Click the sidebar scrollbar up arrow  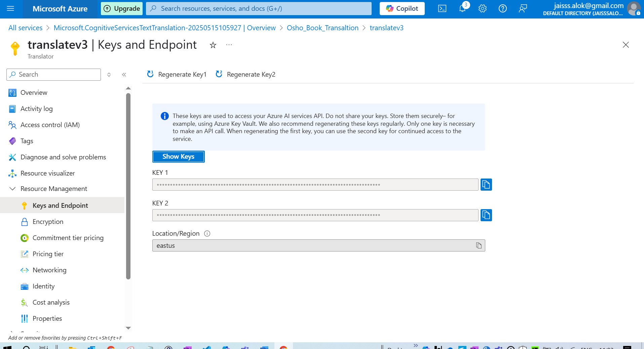point(128,88)
